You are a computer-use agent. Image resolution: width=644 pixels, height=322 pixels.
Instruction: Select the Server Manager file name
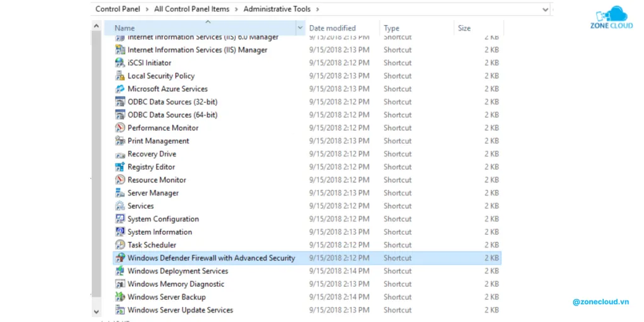point(153,193)
